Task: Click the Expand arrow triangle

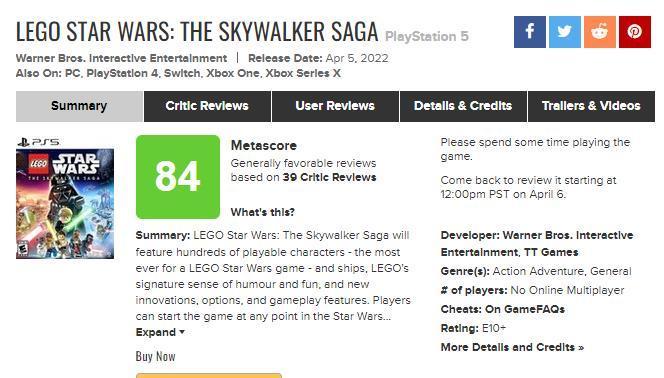Action: pos(182,332)
